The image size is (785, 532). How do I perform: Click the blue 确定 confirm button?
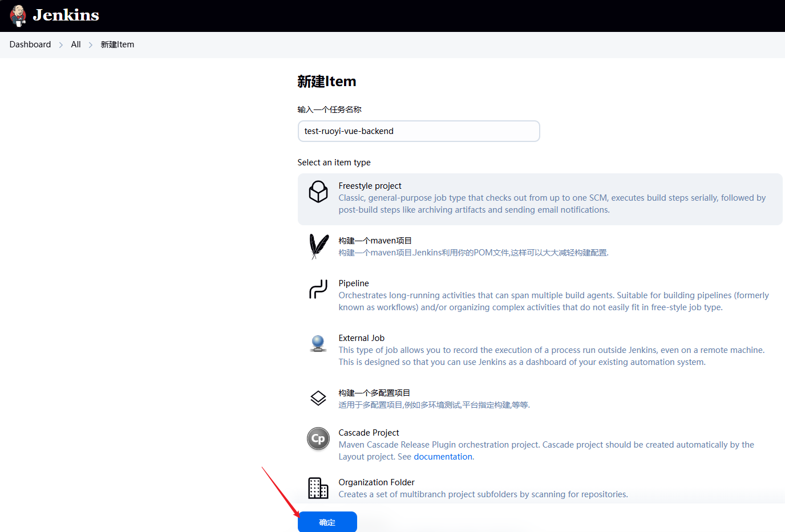pyautogui.click(x=327, y=522)
